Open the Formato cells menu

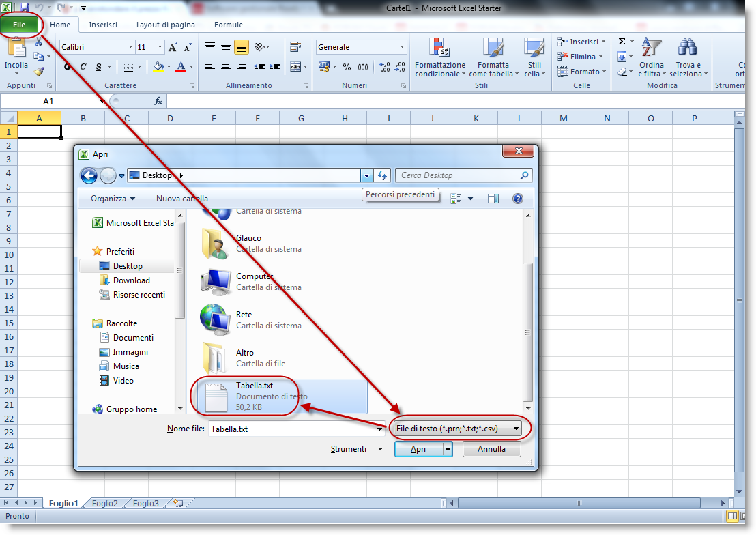pos(581,72)
